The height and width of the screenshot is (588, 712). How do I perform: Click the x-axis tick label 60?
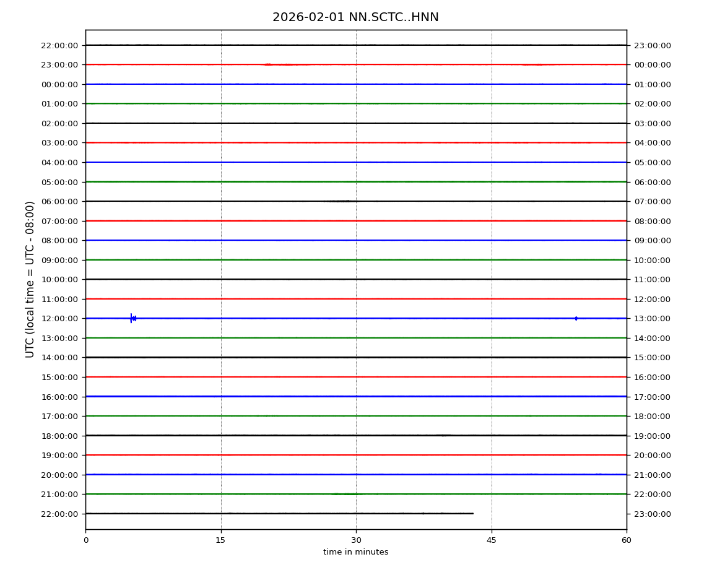tap(627, 540)
